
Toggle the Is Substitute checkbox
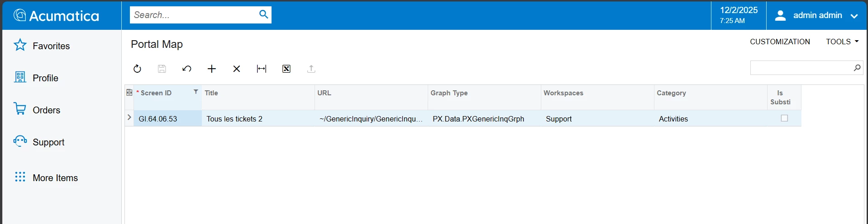[x=784, y=118]
